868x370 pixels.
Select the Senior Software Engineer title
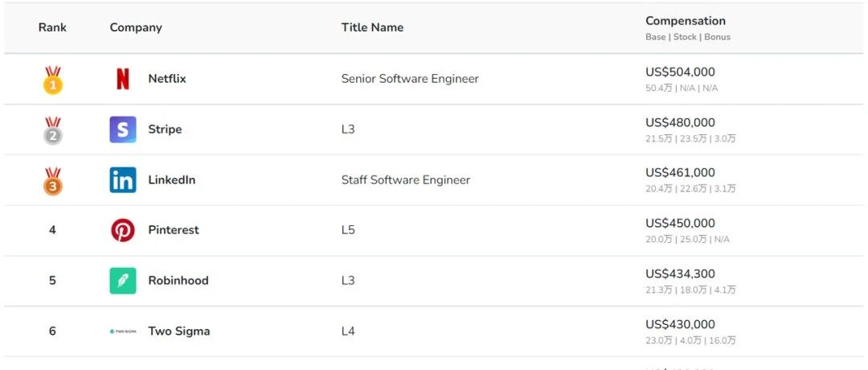click(x=410, y=79)
